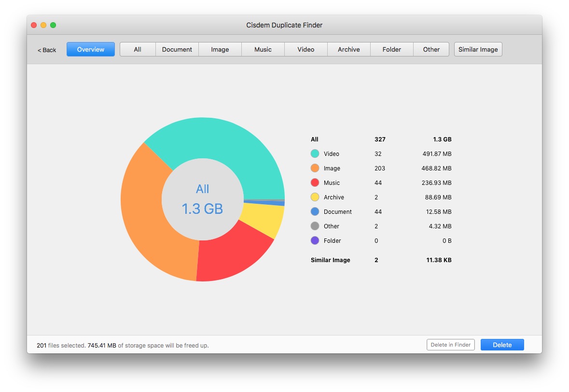
Task: Go back using the Back control
Action: [x=47, y=50]
